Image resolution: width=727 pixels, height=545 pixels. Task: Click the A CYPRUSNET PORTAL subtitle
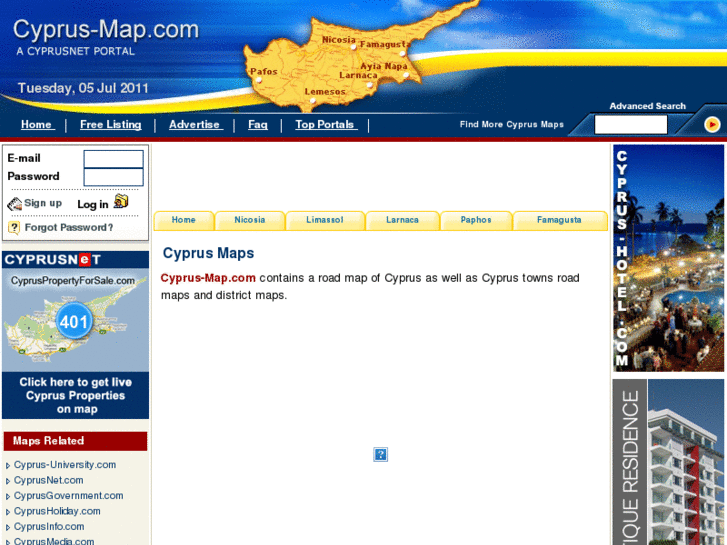(76, 51)
